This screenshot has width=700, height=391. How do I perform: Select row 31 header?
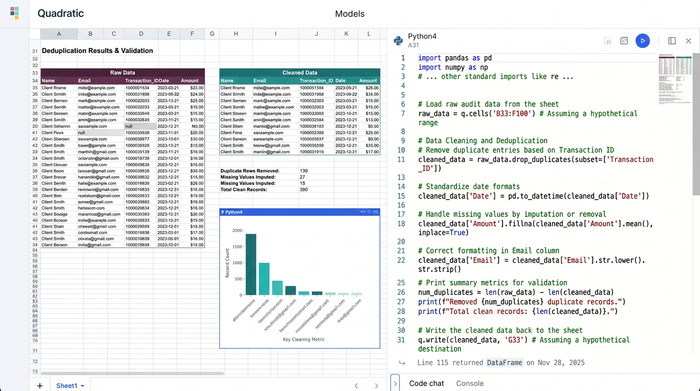pyautogui.click(x=34, y=51)
